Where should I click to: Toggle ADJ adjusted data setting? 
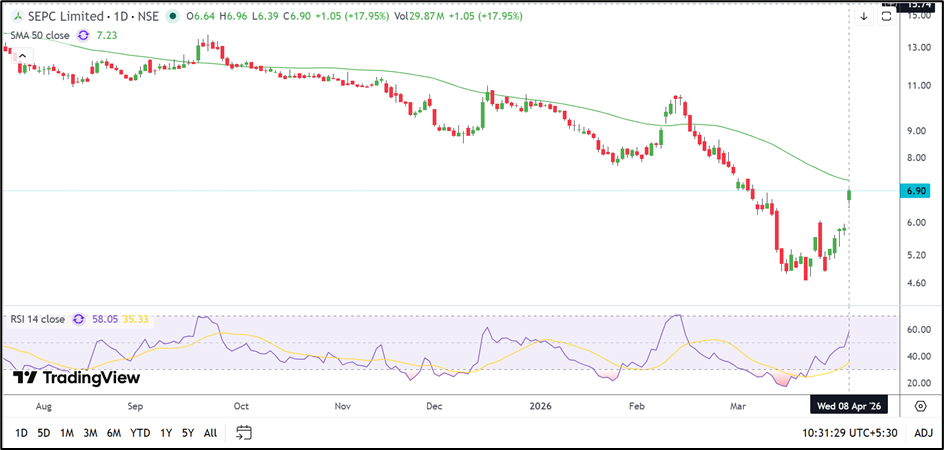coord(923,432)
